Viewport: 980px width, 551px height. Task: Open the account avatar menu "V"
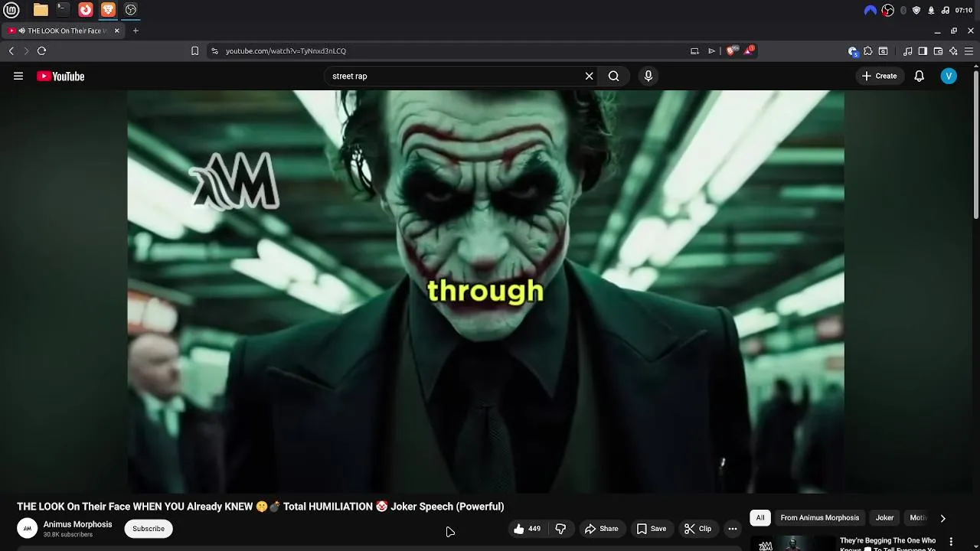point(949,76)
